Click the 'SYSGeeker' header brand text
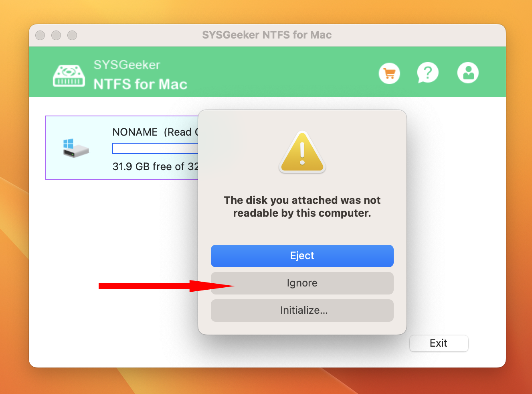The height and width of the screenshot is (394, 532). pos(127,65)
